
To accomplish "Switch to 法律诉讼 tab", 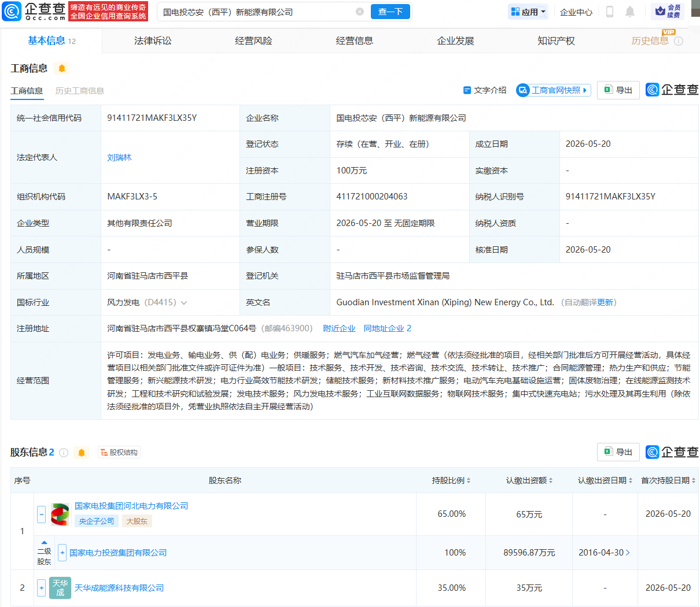I will point(153,41).
